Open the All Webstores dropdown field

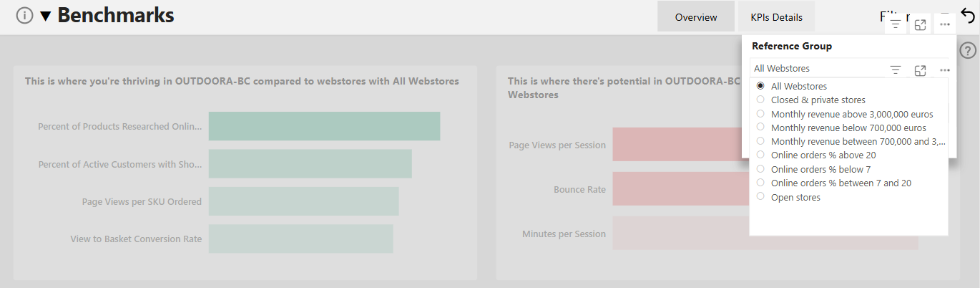819,69
